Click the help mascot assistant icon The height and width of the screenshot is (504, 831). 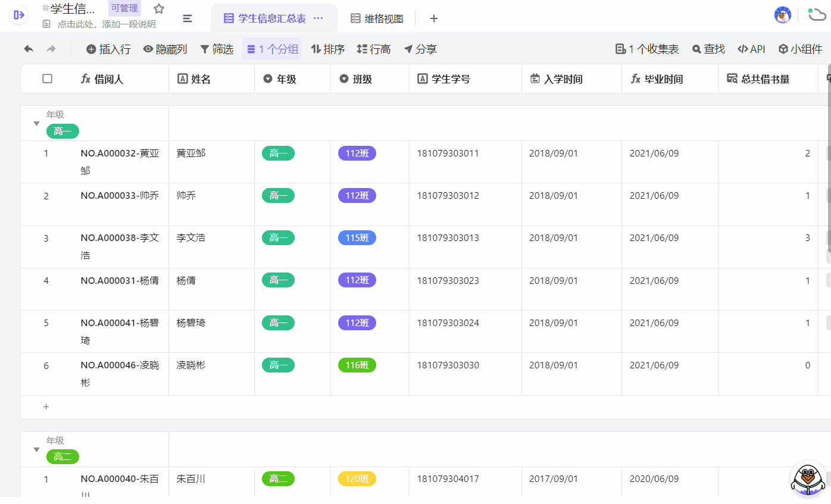(x=808, y=478)
